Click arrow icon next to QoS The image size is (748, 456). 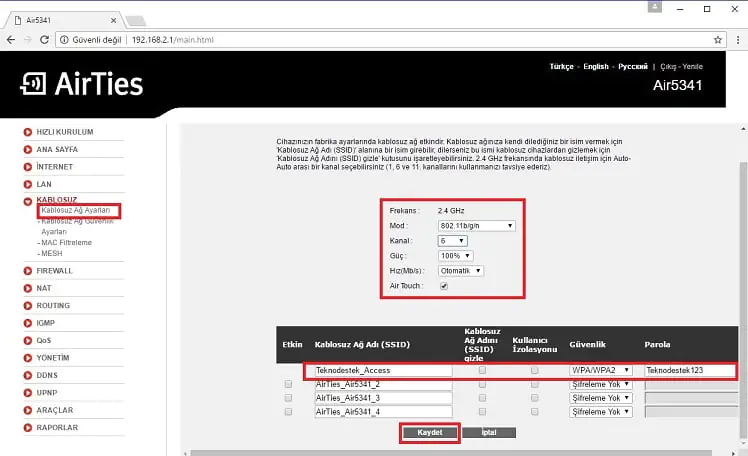click(x=28, y=341)
